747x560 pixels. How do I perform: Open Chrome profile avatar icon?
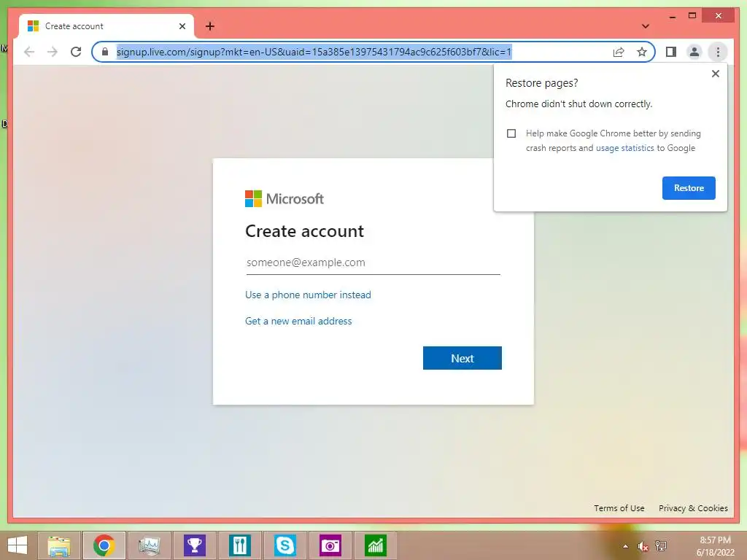tap(694, 52)
